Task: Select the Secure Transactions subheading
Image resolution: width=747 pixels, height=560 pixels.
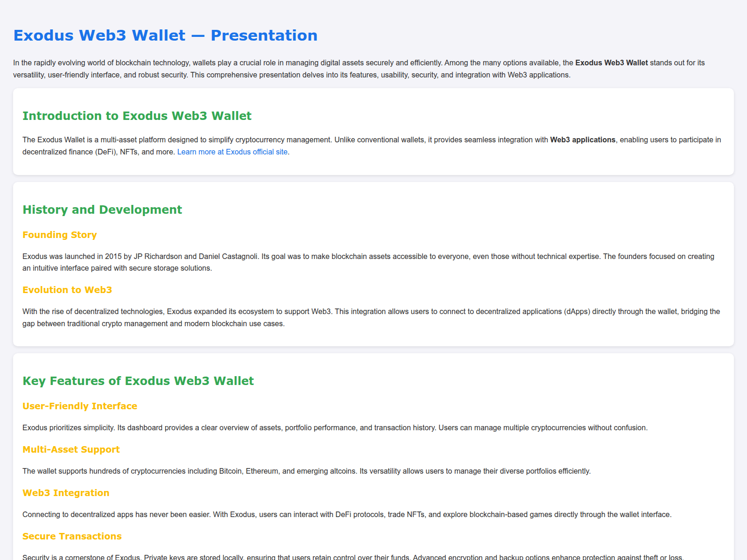Action: click(72, 536)
